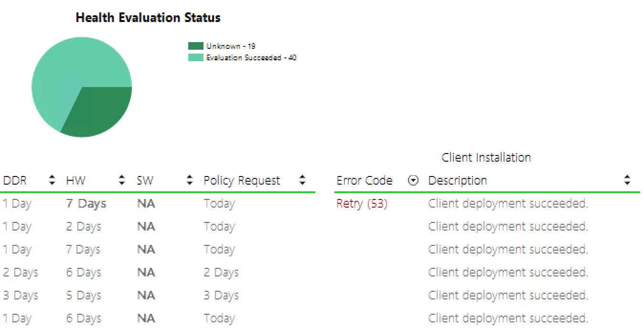This screenshot has width=644, height=330.
Task: Expand sorting options on Description header
Action: coord(627,180)
